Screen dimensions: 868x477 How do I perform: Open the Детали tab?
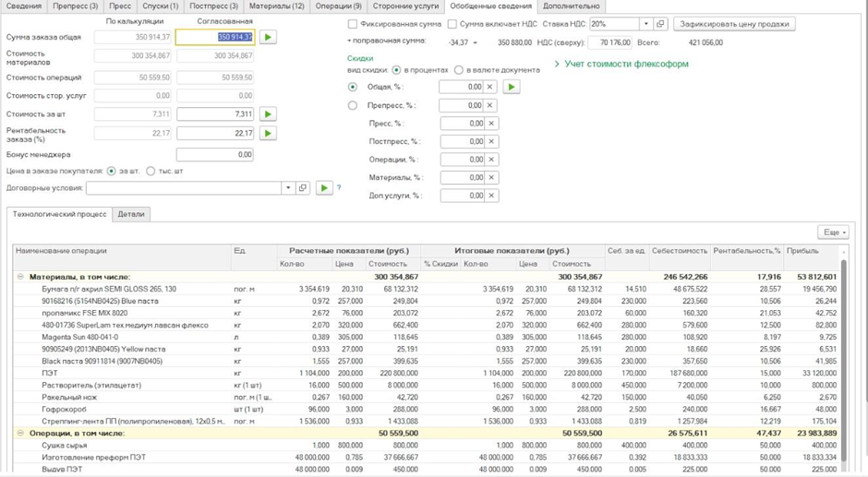pyautogui.click(x=131, y=214)
